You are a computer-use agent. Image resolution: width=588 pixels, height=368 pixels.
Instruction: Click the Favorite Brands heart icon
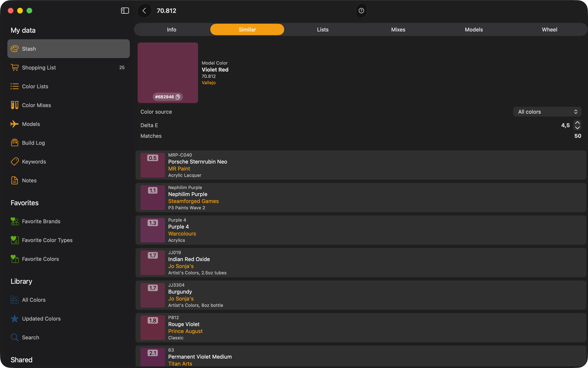14,221
